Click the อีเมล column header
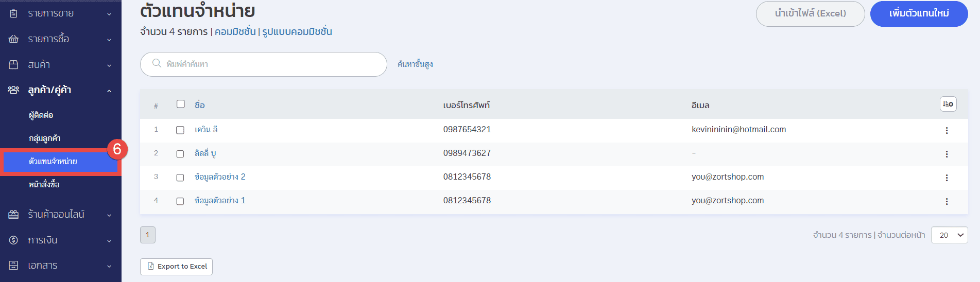980x282 pixels. click(700, 105)
